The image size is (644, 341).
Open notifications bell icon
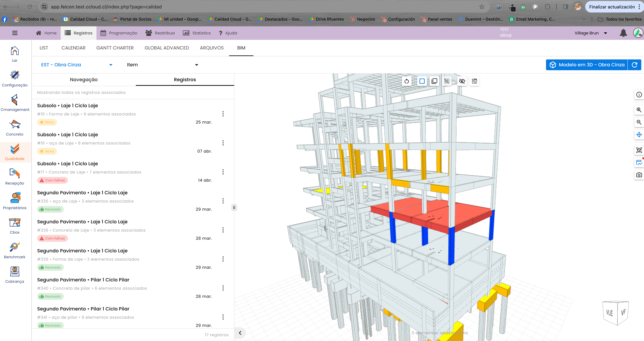(x=623, y=33)
